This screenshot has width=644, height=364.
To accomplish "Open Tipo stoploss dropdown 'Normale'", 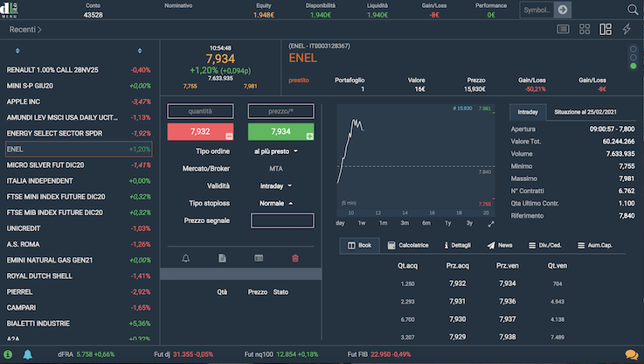I will click(x=275, y=203).
